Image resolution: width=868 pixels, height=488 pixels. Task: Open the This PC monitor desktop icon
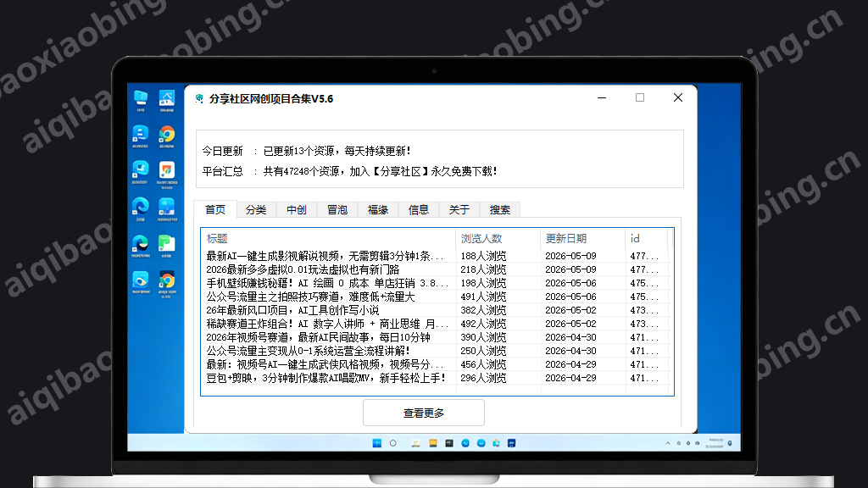coord(141,100)
